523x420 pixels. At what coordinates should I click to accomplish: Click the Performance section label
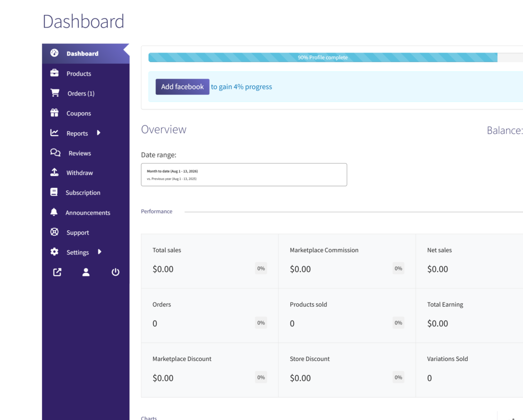[157, 211]
